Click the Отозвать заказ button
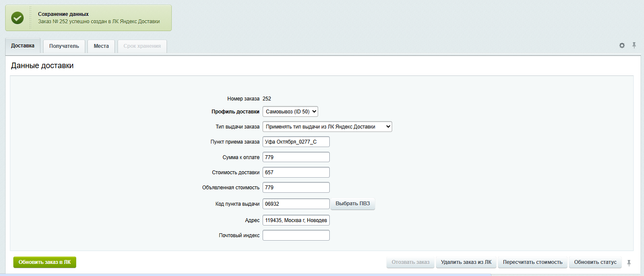Image resolution: width=644 pixels, height=276 pixels. coord(411,262)
